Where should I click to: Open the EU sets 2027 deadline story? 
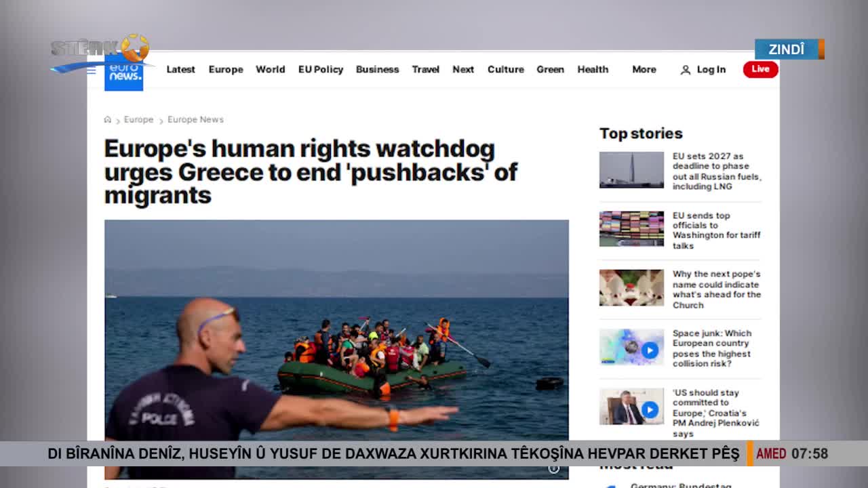[x=717, y=171]
